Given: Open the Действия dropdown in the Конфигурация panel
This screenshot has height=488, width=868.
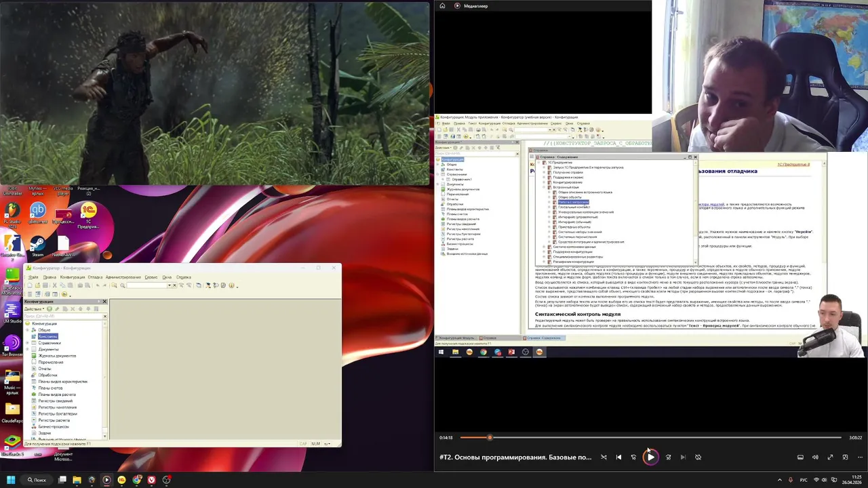Looking at the screenshot, I should coord(35,308).
